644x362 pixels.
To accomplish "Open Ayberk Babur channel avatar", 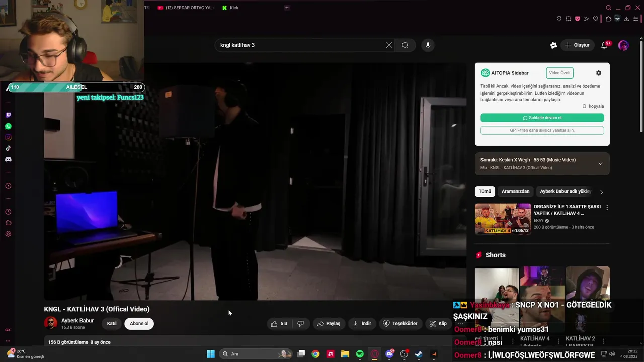I will coord(51,323).
